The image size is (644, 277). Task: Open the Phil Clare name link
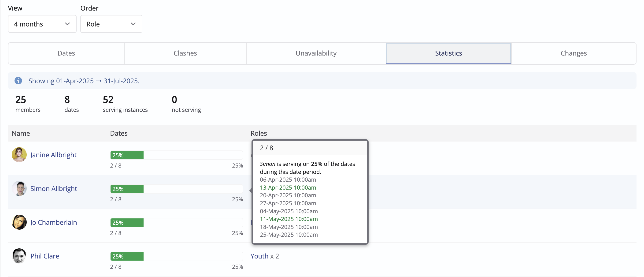[44, 256]
